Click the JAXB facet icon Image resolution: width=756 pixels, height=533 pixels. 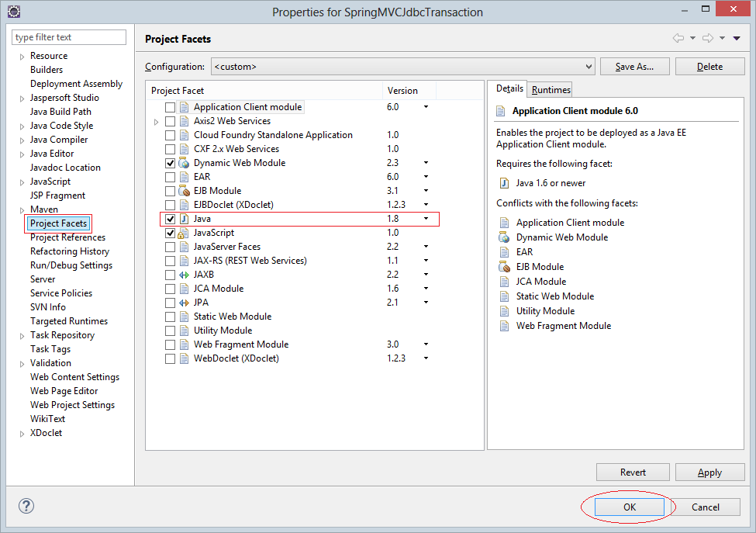[184, 275]
